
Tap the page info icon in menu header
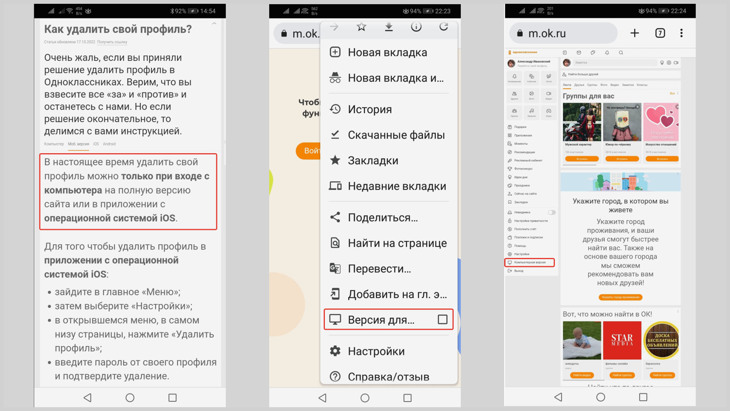[x=416, y=27]
